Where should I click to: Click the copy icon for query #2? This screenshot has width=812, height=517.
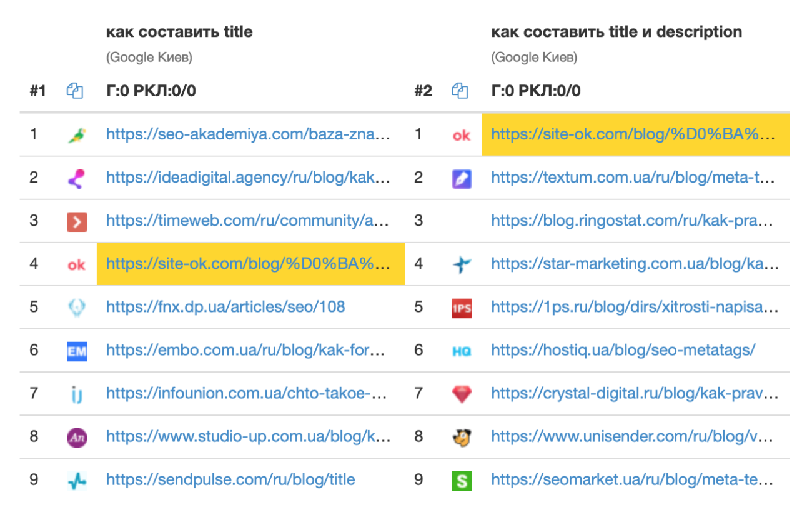point(460,91)
